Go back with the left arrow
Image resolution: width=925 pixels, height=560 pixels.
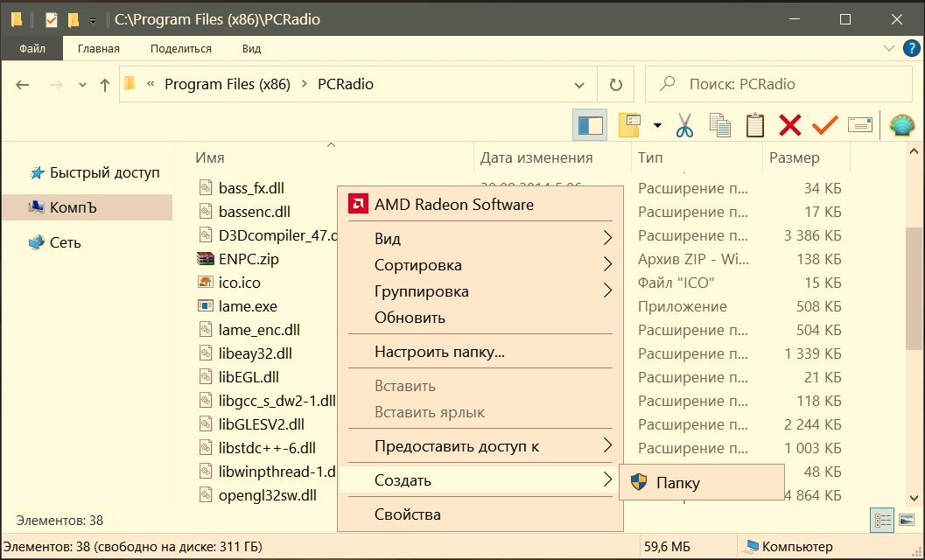point(23,85)
